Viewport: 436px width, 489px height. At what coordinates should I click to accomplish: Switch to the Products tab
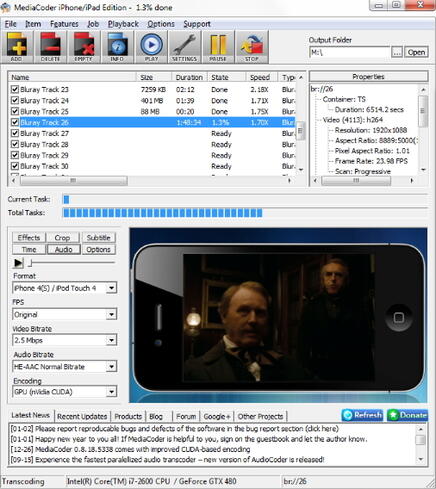tap(128, 416)
